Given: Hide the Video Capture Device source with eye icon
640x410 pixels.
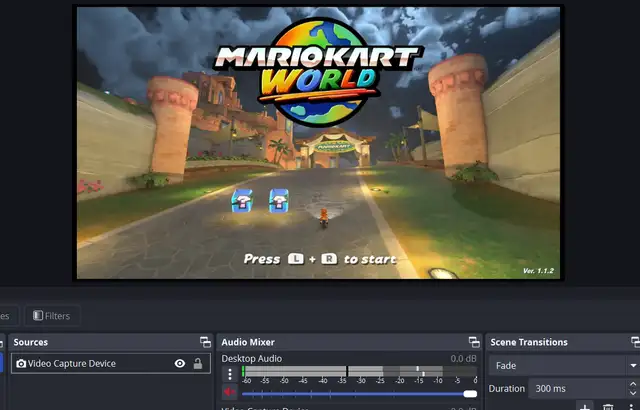Looking at the screenshot, I should [180, 363].
